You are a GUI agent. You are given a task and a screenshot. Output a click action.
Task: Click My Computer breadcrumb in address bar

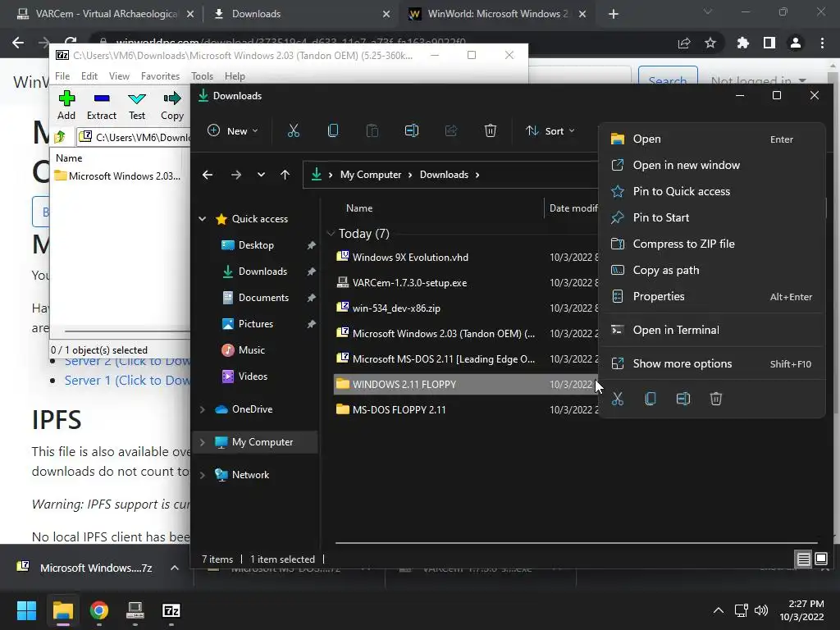click(371, 175)
